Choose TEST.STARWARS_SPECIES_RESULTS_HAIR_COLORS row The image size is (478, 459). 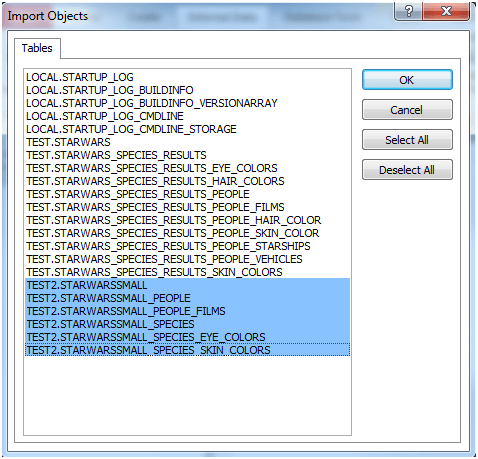(x=187, y=181)
